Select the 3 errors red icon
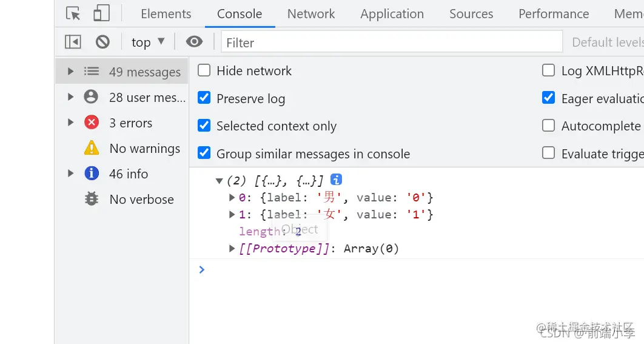This screenshot has width=644, height=344. [92, 123]
